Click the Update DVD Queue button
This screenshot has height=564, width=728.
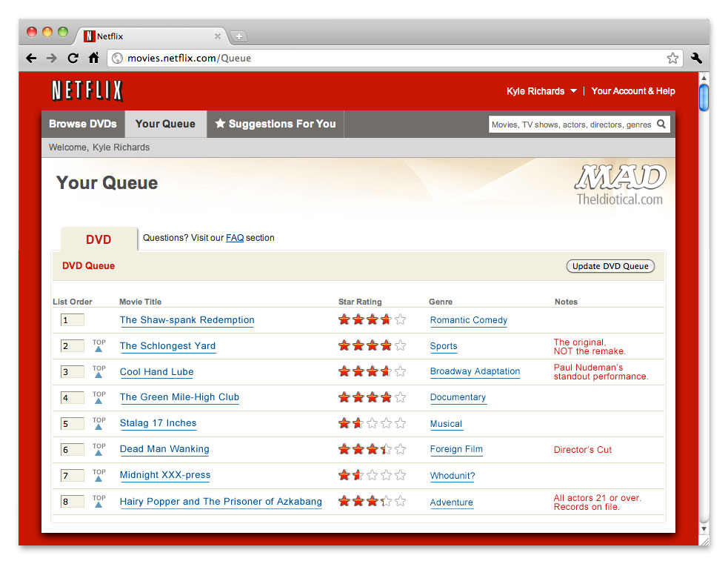point(610,266)
